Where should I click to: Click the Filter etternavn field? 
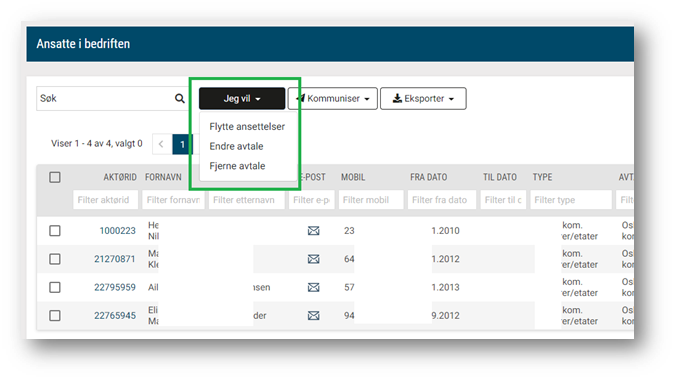(x=247, y=200)
